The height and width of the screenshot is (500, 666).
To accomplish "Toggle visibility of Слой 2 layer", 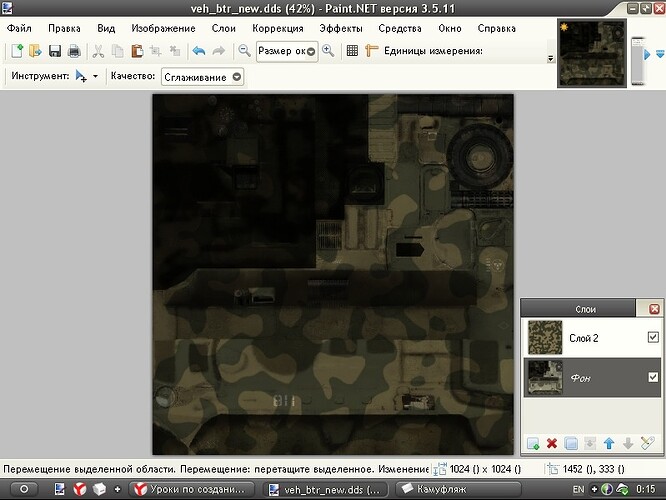I will click(653, 338).
